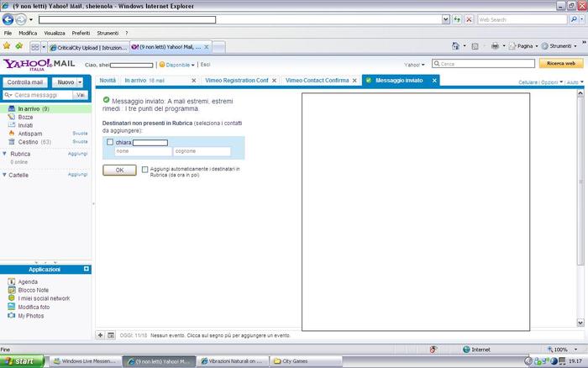Open Cestino trash folder

pyautogui.click(x=29, y=142)
